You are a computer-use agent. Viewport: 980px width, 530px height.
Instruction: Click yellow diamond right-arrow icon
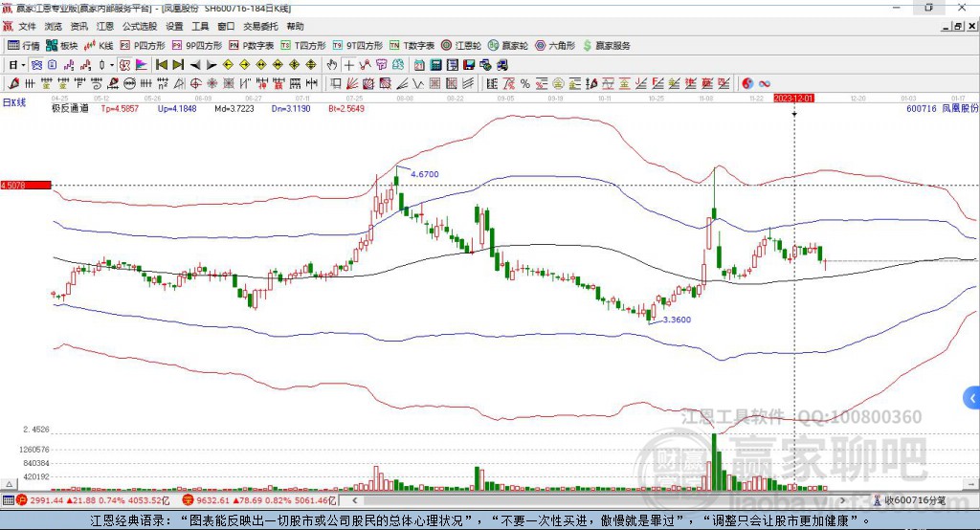(x=244, y=64)
